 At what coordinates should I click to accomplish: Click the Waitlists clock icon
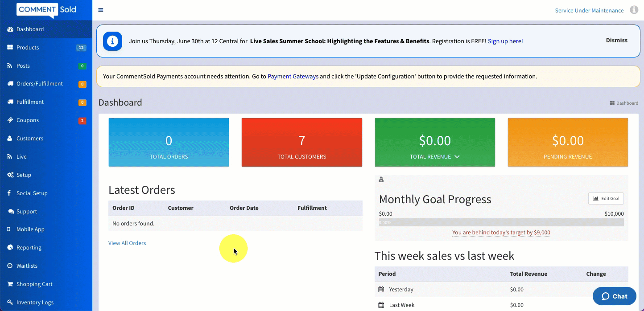pyautogui.click(x=10, y=266)
